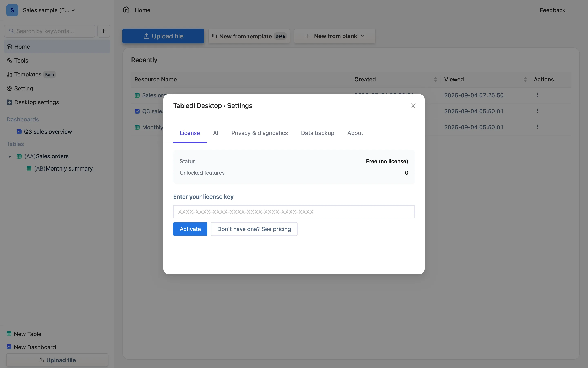
Task: Click the Q3 sales overview chart icon
Action: coord(19,132)
